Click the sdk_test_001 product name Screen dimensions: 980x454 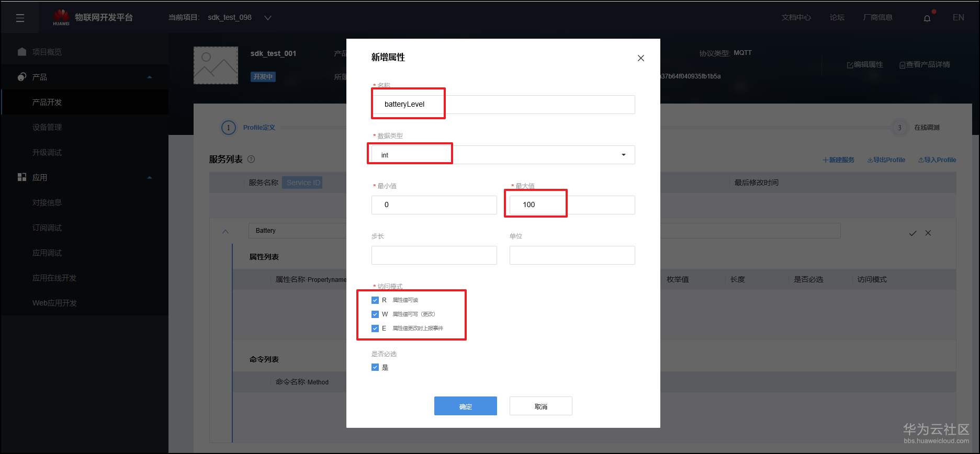[x=273, y=53]
